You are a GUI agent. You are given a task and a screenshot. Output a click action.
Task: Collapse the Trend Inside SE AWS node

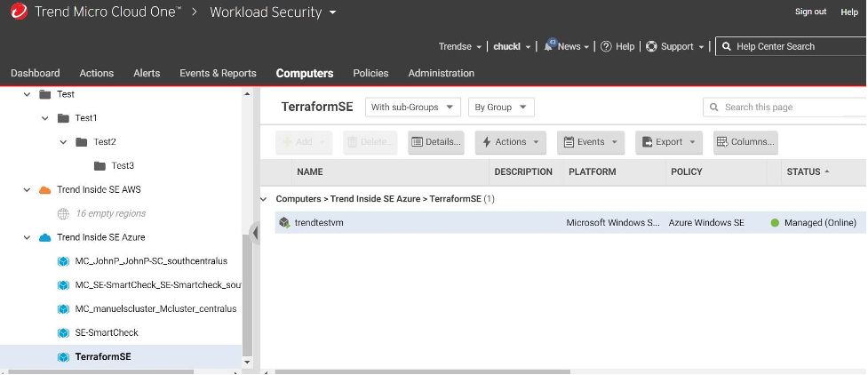pos(27,190)
